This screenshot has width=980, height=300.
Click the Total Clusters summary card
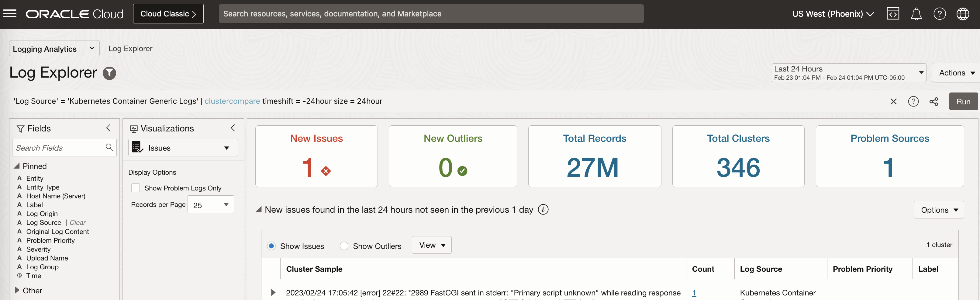738,156
